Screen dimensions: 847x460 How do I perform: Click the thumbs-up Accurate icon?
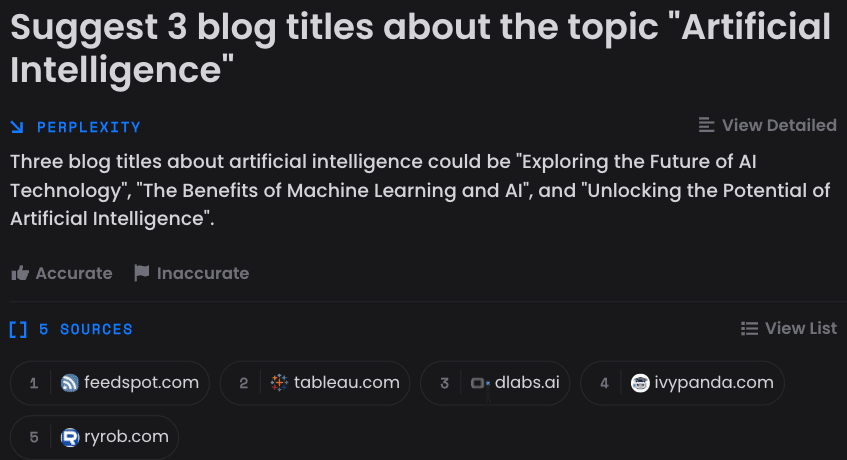(19, 273)
